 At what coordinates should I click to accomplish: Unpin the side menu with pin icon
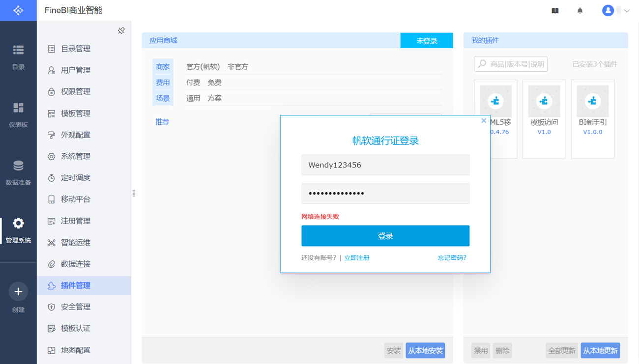coord(121,30)
